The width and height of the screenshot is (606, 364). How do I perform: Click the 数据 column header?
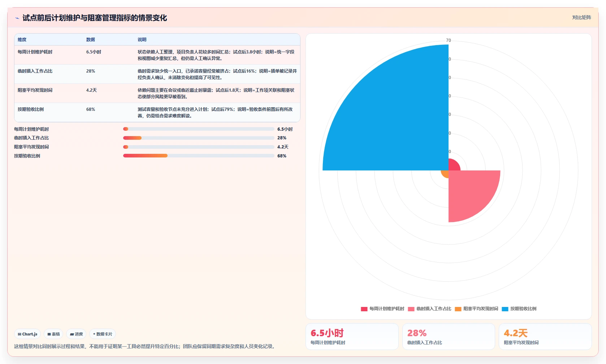(91, 40)
